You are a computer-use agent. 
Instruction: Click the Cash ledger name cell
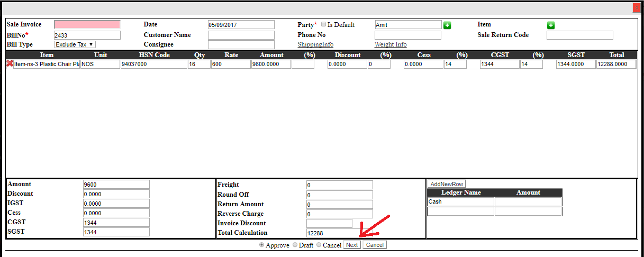click(x=460, y=201)
